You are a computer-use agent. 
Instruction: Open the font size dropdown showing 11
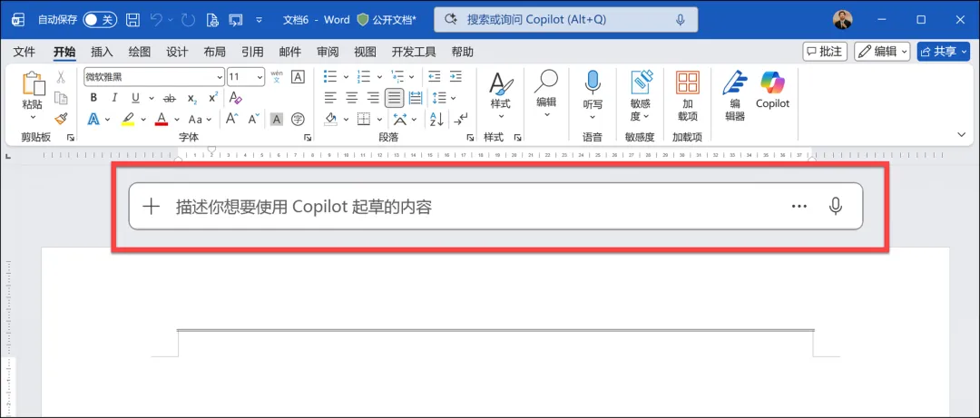coord(260,77)
